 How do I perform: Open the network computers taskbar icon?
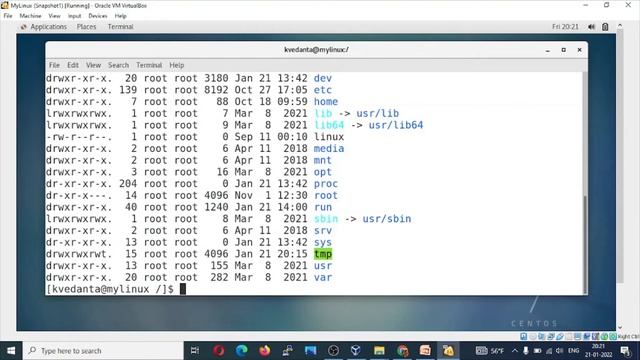pyautogui.click(x=287, y=351)
